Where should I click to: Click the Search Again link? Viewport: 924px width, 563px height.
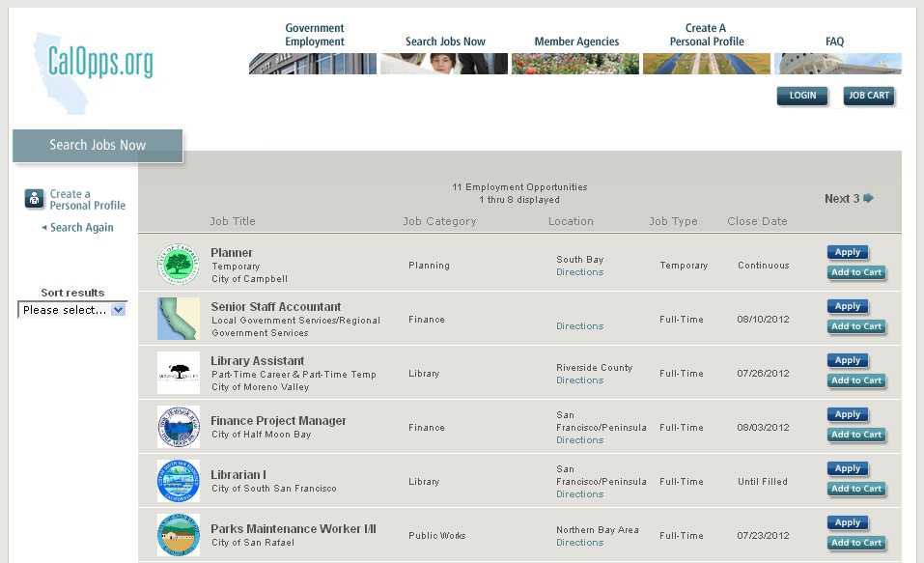(81, 227)
